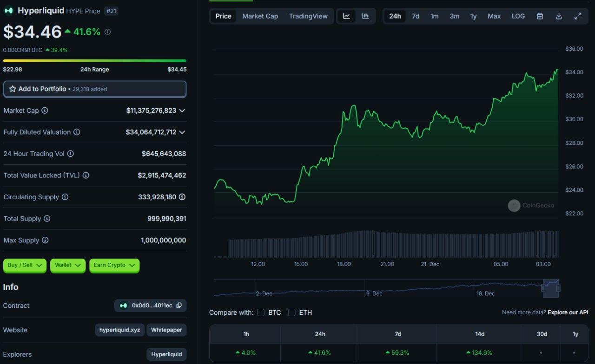This screenshot has height=364, width=595.
Task: Click the 7d 59.3% change cell
Action: pos(397,353)
